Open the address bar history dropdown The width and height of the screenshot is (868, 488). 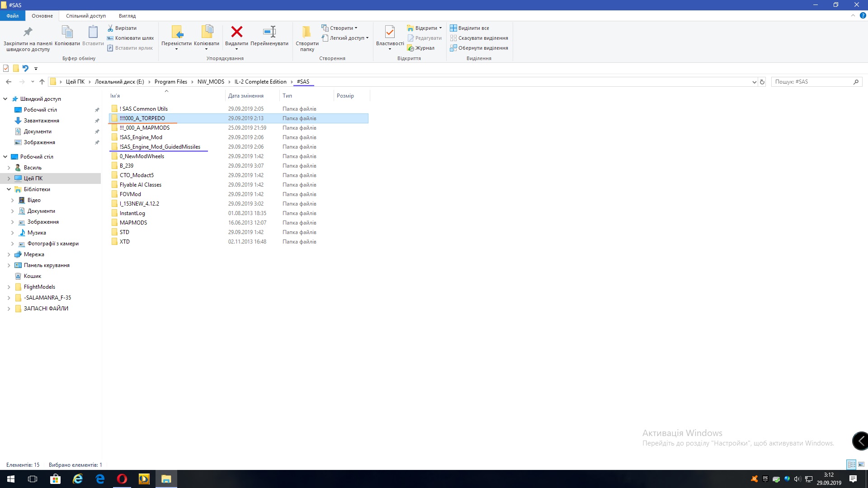click(x=754, y=82)
